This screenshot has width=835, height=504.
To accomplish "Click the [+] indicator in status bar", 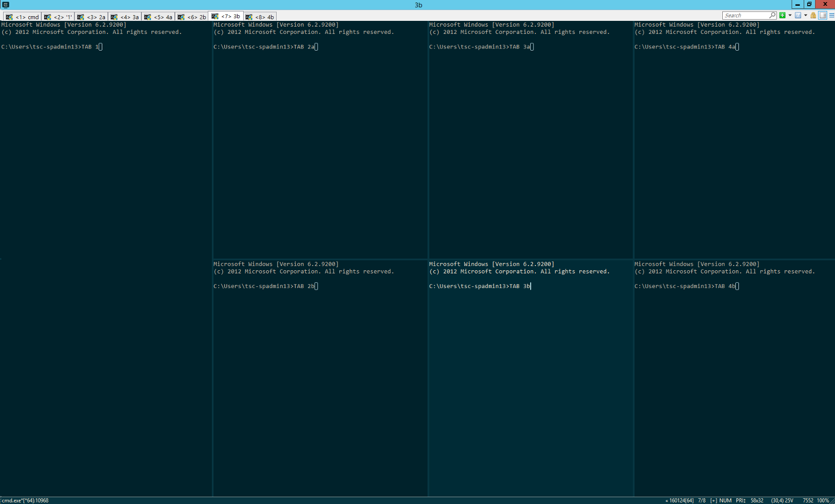I will point(713,500).
